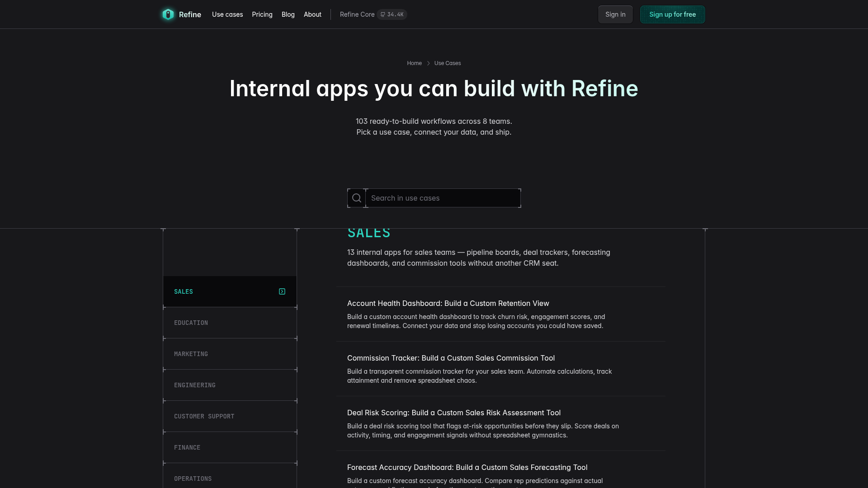Click the 34.4K star count badge
This screenshot has height=488, width=868.
tap(392, 14)
